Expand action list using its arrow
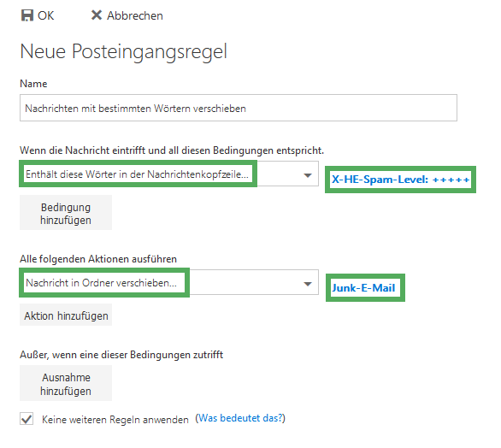Viewport: 501px width, 448px height. [308, 284]
